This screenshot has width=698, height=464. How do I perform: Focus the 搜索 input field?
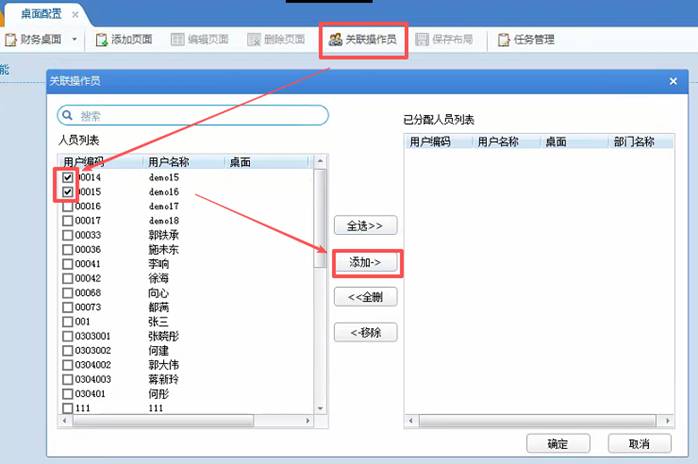tap(200, 116)
